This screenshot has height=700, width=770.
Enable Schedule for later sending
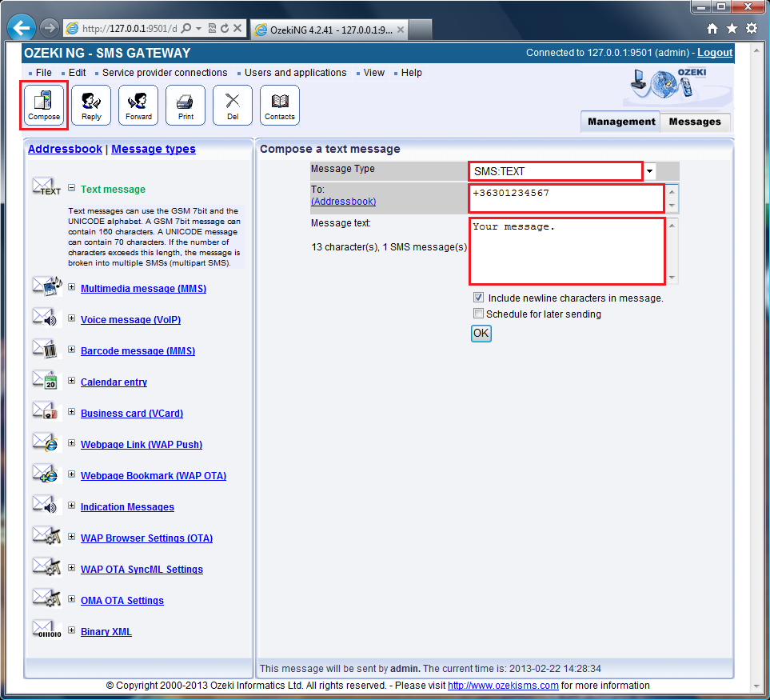[x=478, y=314]
